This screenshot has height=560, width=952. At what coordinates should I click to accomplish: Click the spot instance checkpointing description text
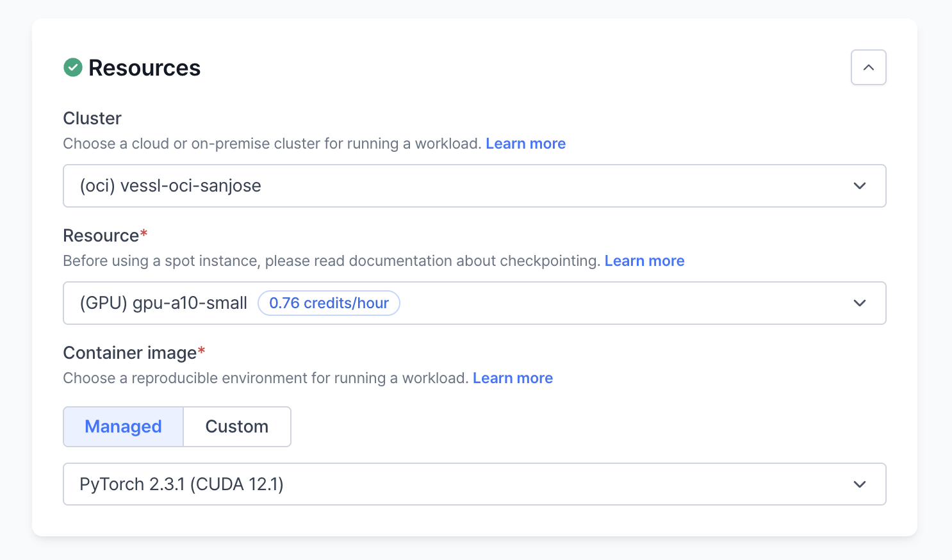coord(332,261)
